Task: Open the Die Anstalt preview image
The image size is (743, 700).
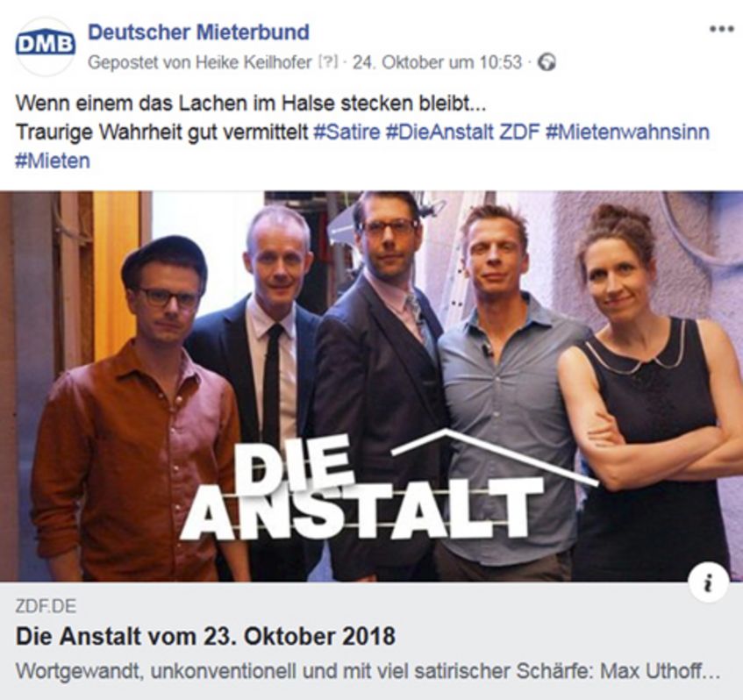Action: click(372, 386)
